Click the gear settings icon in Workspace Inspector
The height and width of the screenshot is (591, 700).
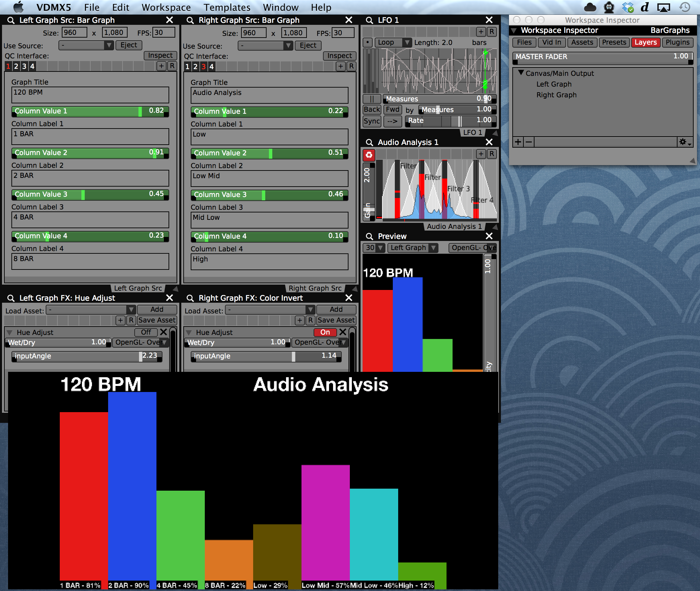(685, 142)
